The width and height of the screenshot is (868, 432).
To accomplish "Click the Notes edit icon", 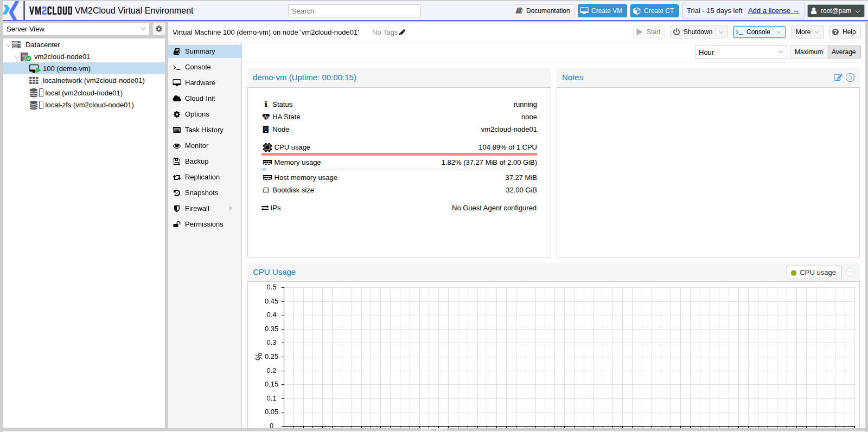I will tap(838, 78).
